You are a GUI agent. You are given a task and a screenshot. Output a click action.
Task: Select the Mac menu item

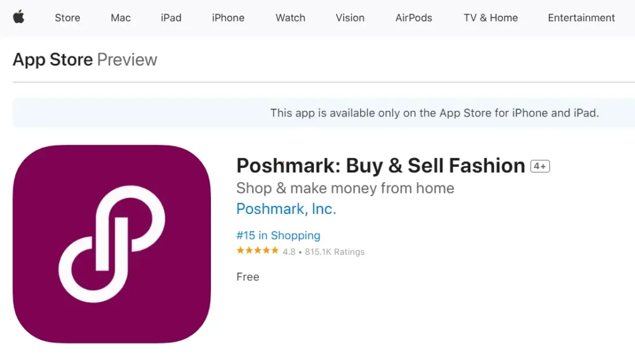[x=120, y=18]
